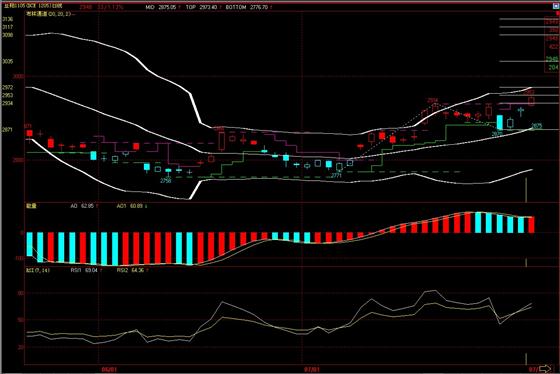
Task: Select the latest red hollow candlestick
Action: click(531, 101)
